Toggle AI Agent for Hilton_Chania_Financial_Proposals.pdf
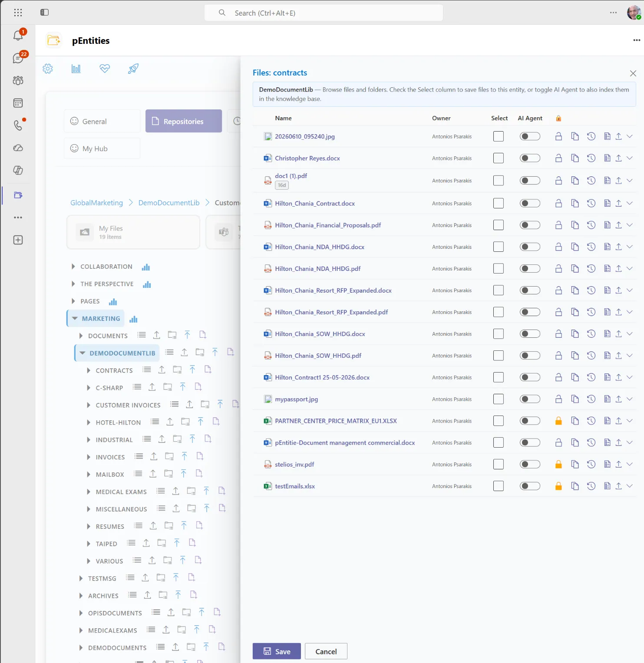The height and width of the screenshot is (663, 644). [530, 225]
